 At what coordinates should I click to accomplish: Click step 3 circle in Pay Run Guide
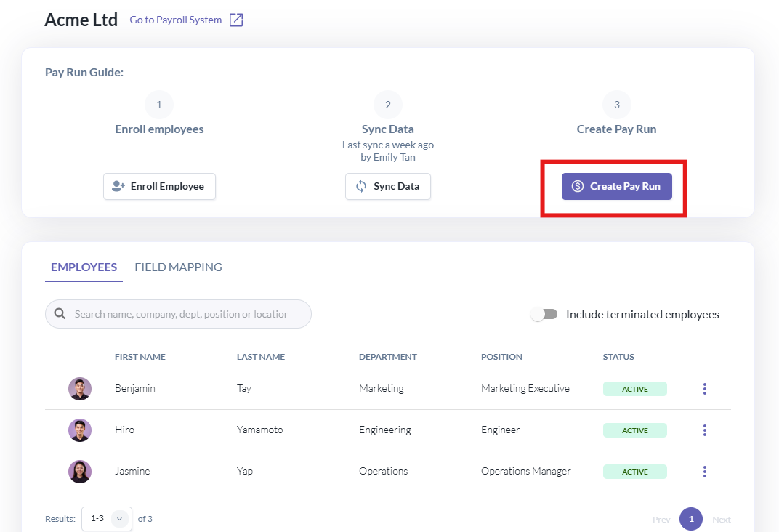tap(617, 105)
